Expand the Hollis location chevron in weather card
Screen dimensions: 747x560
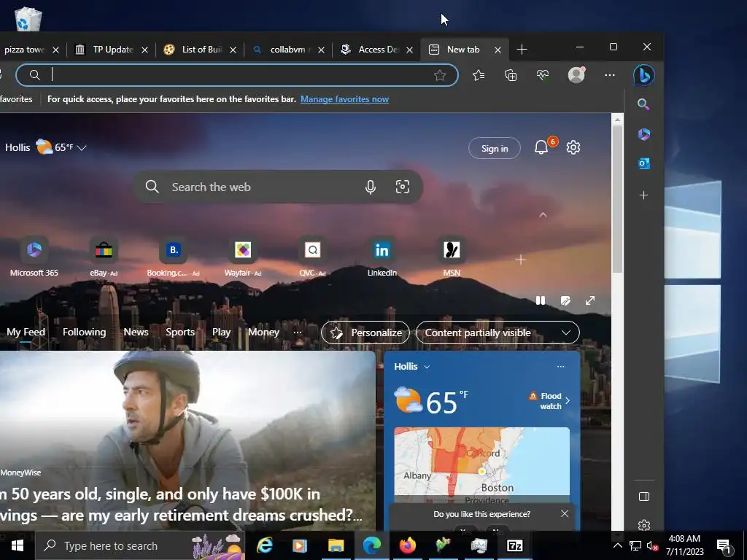click(427, 367)
